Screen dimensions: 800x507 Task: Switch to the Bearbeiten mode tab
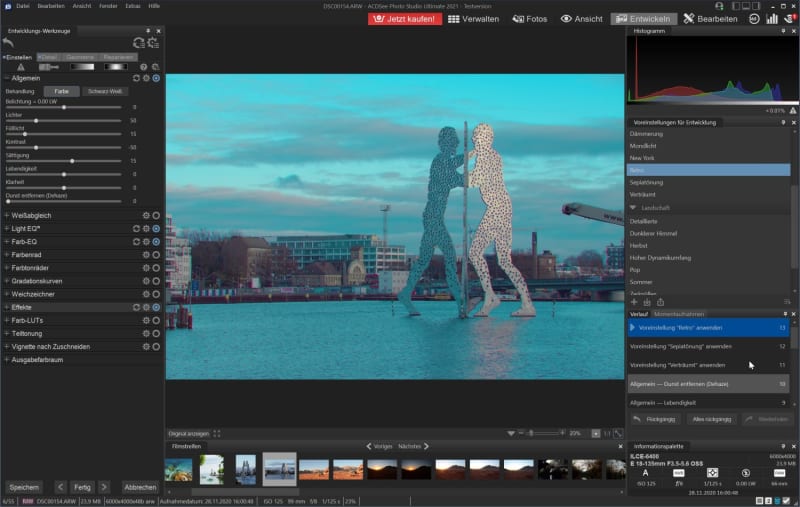[711, 19]
